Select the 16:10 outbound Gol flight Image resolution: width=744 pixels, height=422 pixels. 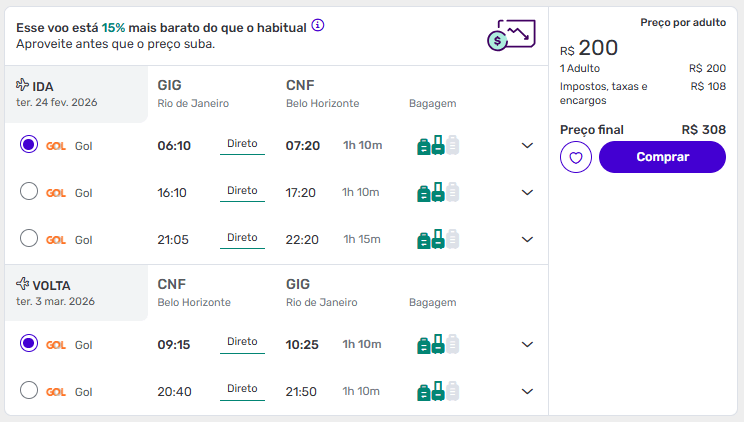(x=29, y=191)
